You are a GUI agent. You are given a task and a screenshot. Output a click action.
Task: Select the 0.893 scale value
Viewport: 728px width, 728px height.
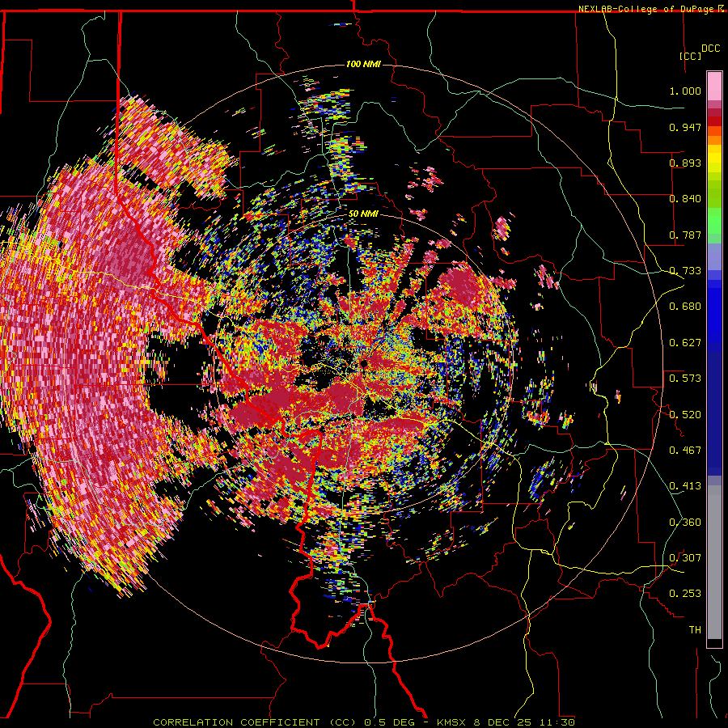[685, 163]
